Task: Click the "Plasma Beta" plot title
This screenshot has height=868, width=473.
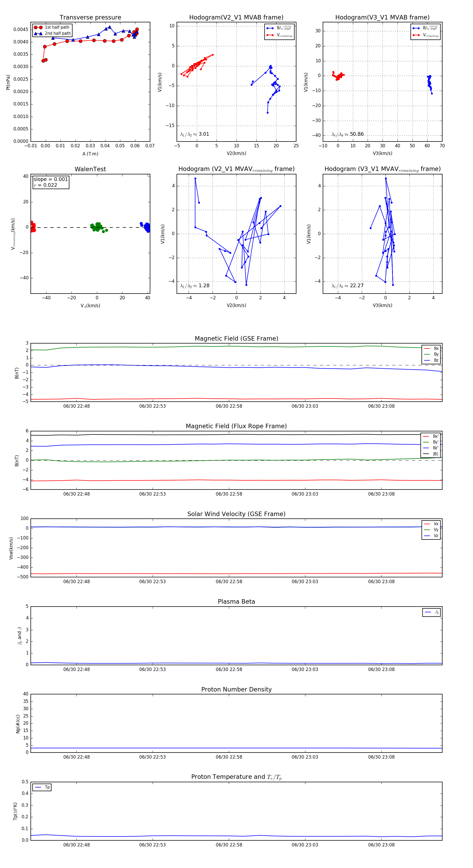Action: 236,602
